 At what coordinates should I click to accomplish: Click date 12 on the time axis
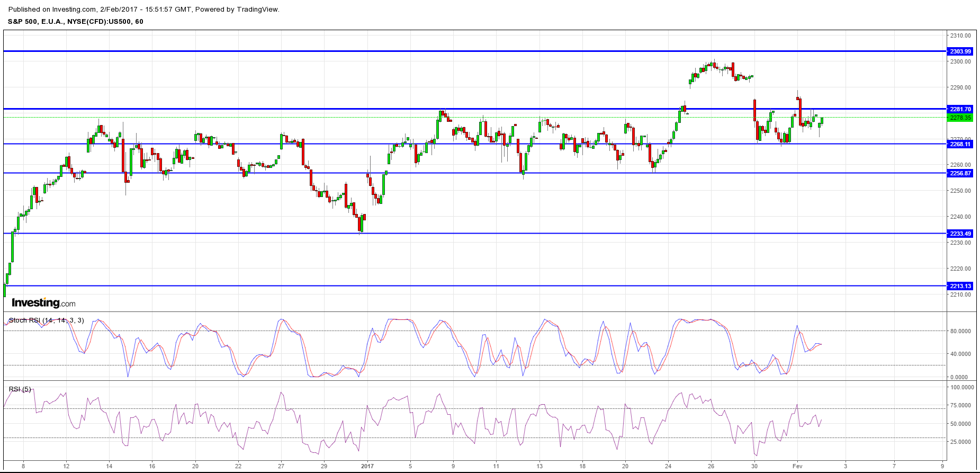click(x=66, y=466)
